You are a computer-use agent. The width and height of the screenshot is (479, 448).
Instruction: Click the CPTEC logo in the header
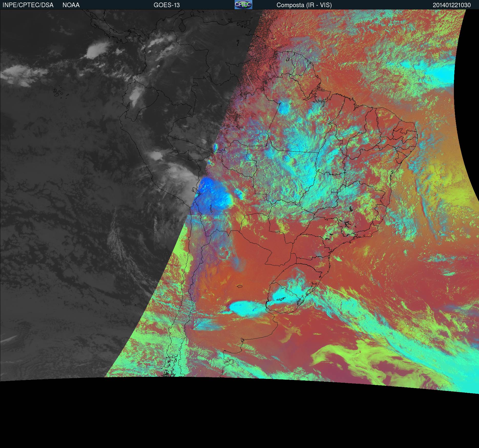[243, 5]
